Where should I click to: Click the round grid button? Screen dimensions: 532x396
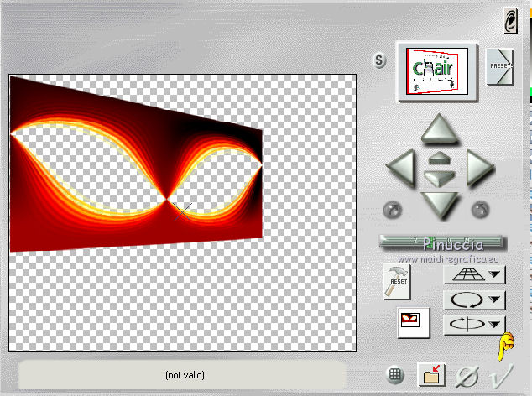click(394, 375)
